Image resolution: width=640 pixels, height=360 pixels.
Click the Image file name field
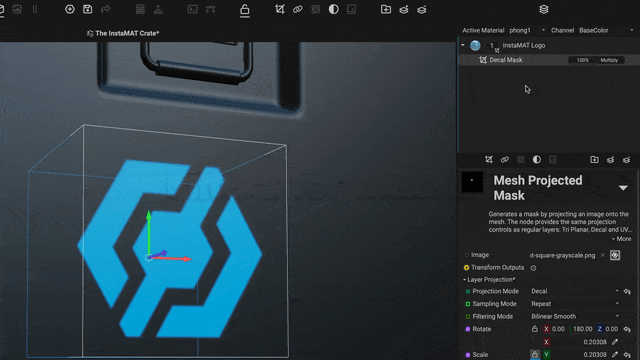(x=562, y=255)
